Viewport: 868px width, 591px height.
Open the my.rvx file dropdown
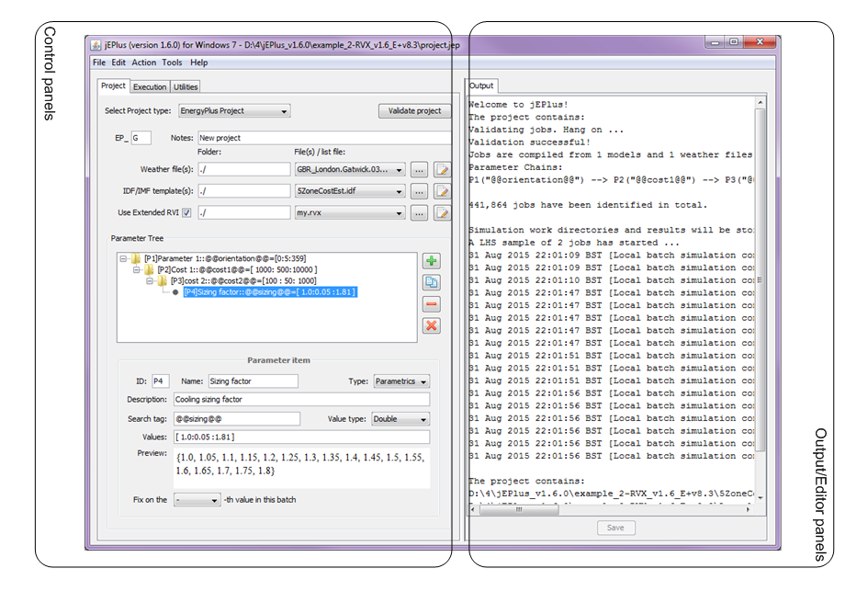(x=350, y=212)
